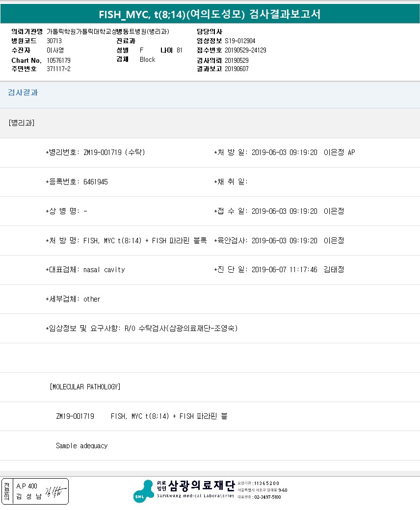
Task: Select detailed specimen value other
Action: point(92,299)
